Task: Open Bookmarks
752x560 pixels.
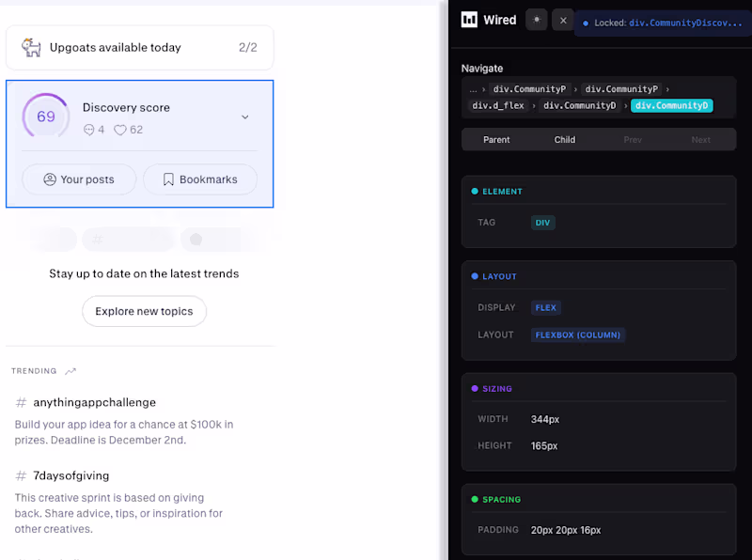Action: tap(200, 179)
